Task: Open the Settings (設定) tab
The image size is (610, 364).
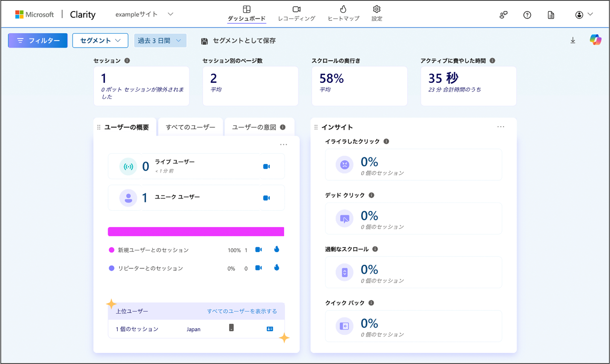Action: point(377,14)
